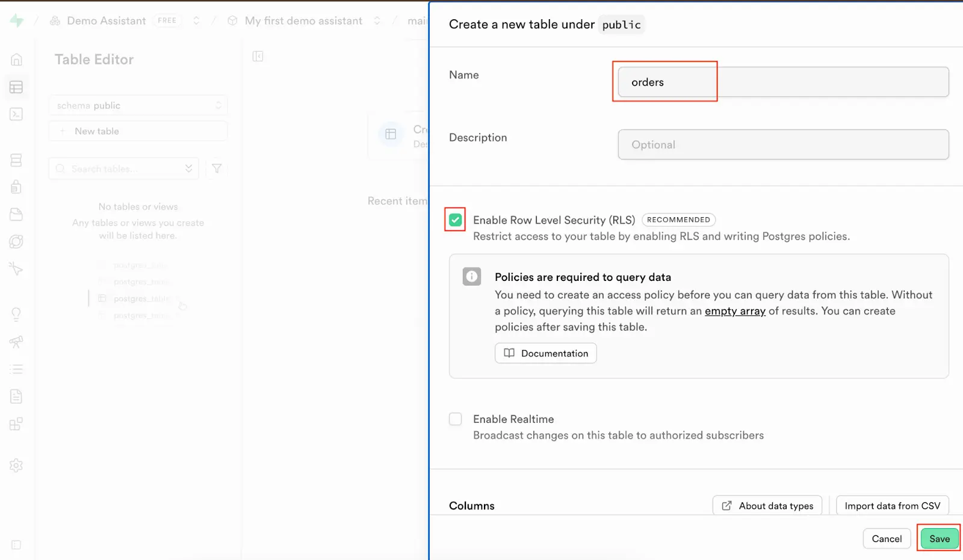
Task: Select My first demo assistant breadcrumb
Action: click(x=303, y=21)
